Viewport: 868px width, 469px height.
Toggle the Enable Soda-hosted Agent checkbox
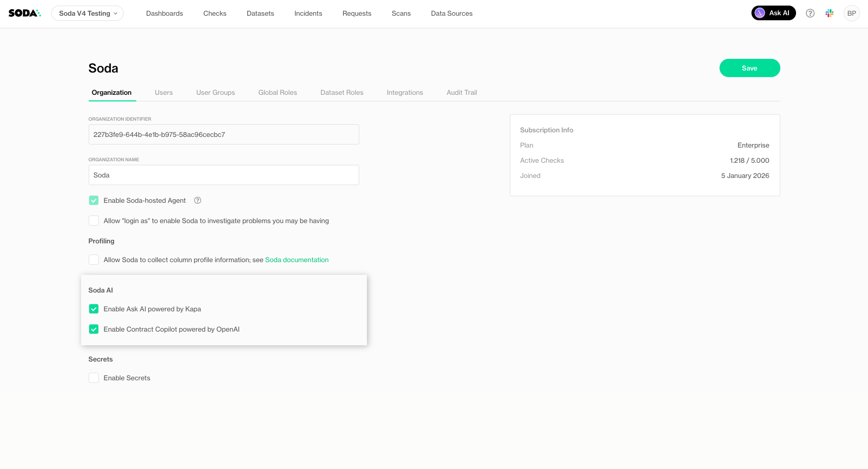pos(94,200)
